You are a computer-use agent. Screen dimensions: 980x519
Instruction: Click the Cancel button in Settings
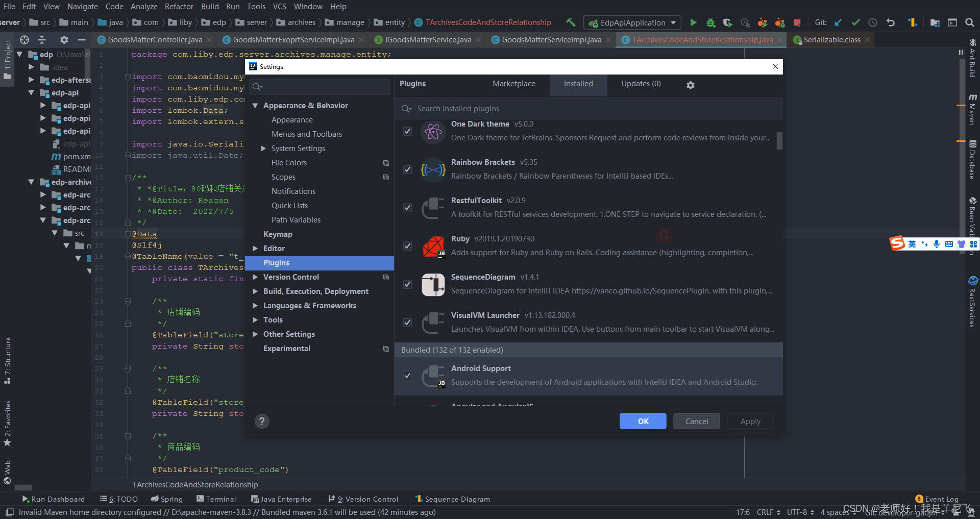point(697,421)
